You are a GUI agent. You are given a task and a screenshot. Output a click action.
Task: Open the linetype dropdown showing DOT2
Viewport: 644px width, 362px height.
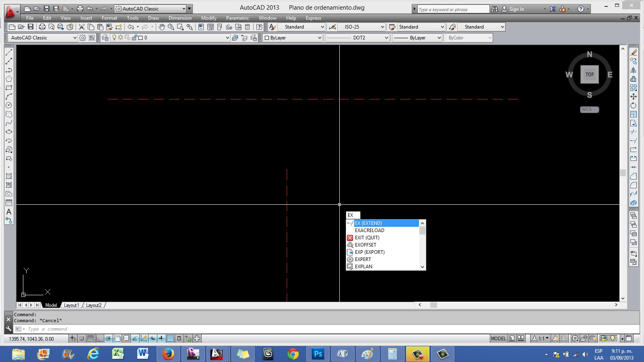[x=386, y=37]
